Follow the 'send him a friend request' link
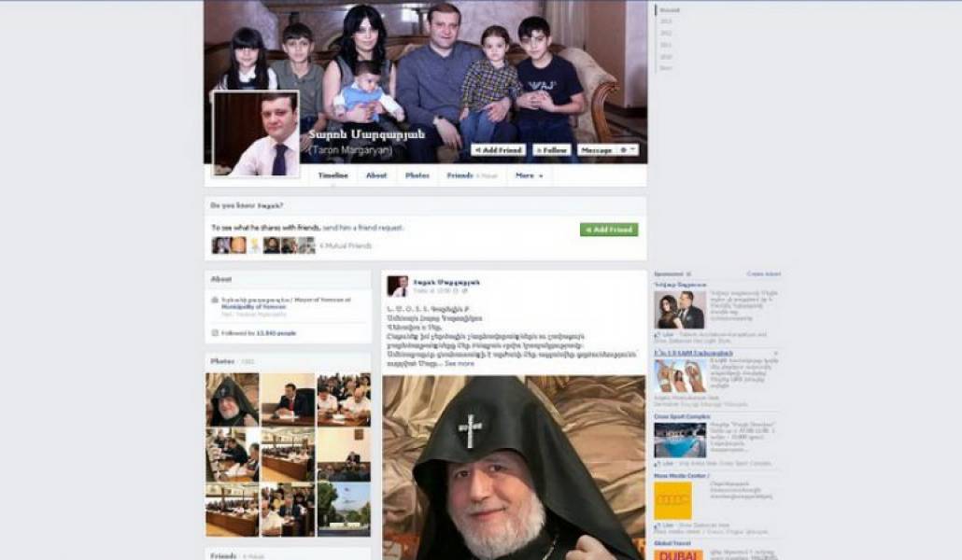Viewport: 962px width, 560px height. click(362, 228)
